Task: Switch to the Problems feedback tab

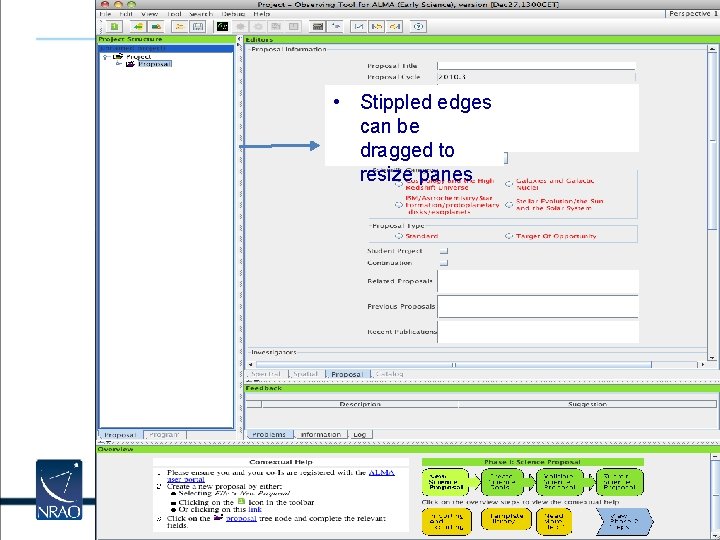Action: point(269,434)
